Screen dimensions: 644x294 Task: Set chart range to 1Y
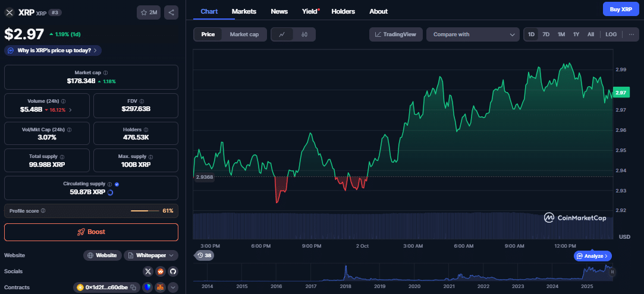pos(576,34)
